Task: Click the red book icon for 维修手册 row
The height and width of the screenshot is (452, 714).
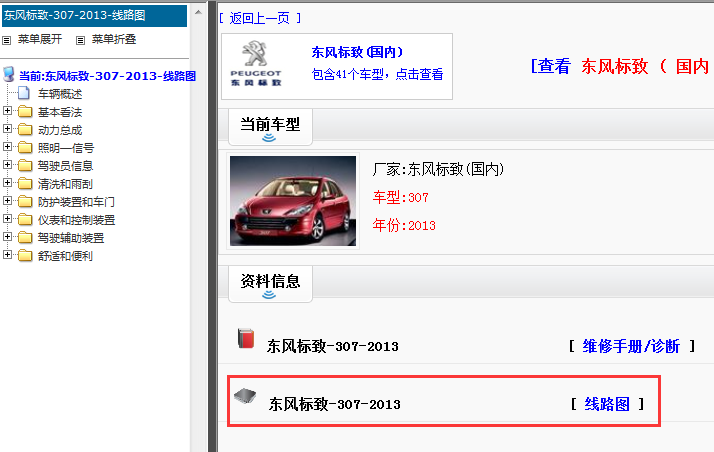Action: click(246, 339)
